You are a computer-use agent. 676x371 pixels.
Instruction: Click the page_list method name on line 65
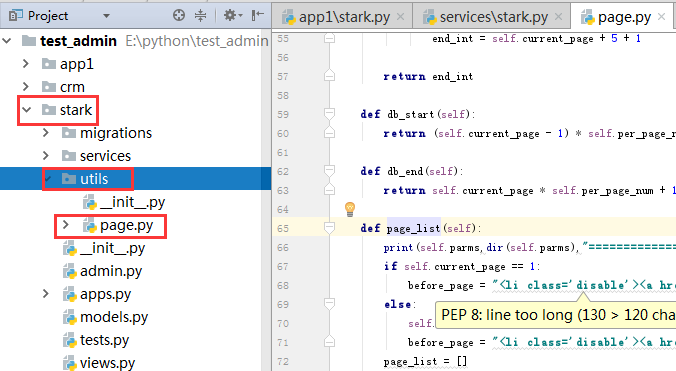[x=413, y=228]
